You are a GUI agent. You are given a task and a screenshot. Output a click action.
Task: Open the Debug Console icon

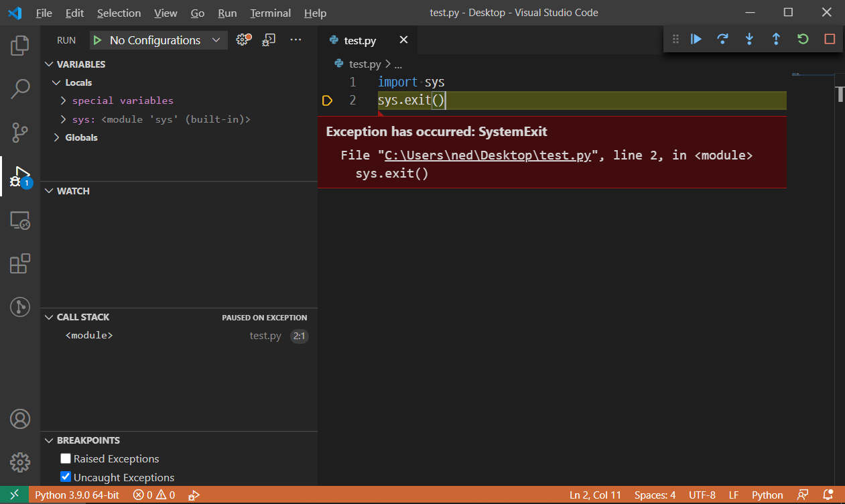coord(269,40)
